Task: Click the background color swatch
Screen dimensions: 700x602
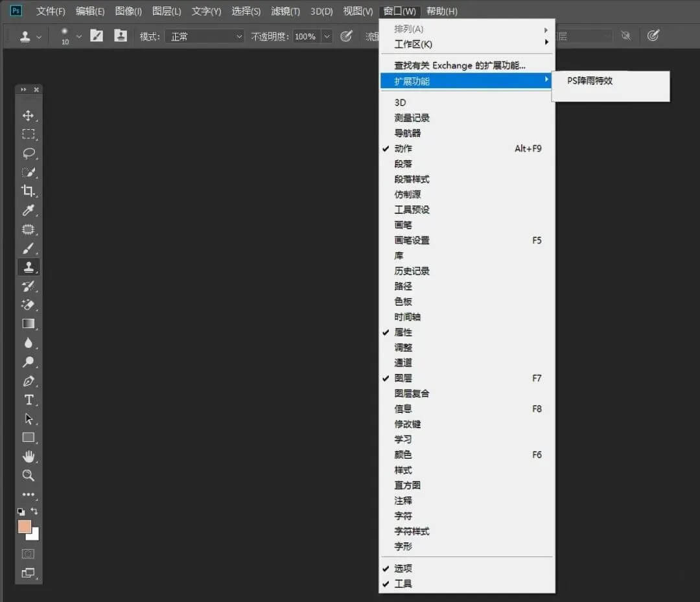Action: click(x=35, y=536)
